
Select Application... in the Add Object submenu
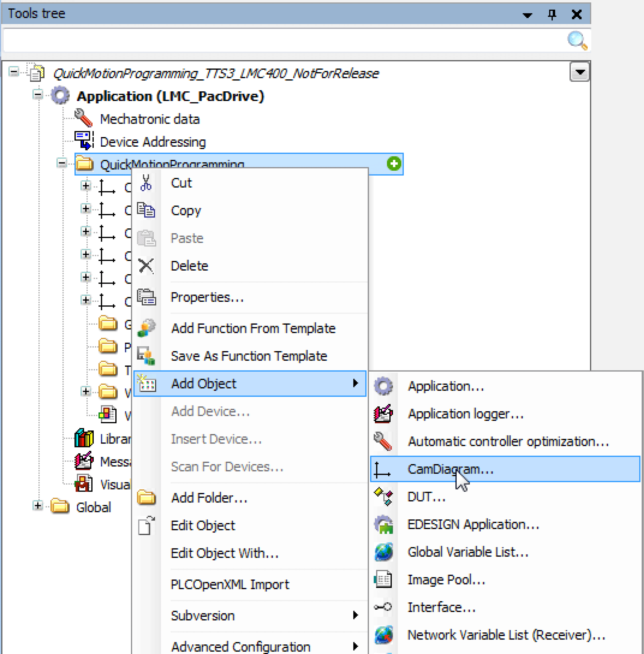tap(505, 387)
